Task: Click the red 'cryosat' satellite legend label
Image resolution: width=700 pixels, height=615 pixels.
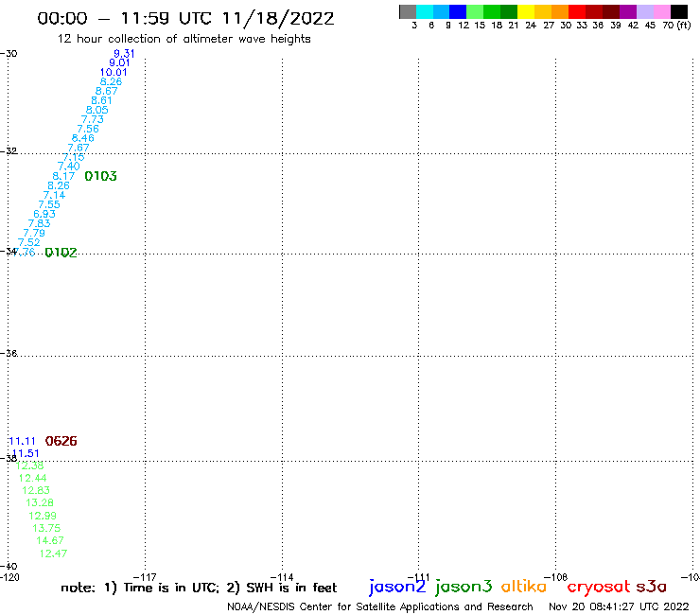Action: pyautogui.click(x=599, y=587)
